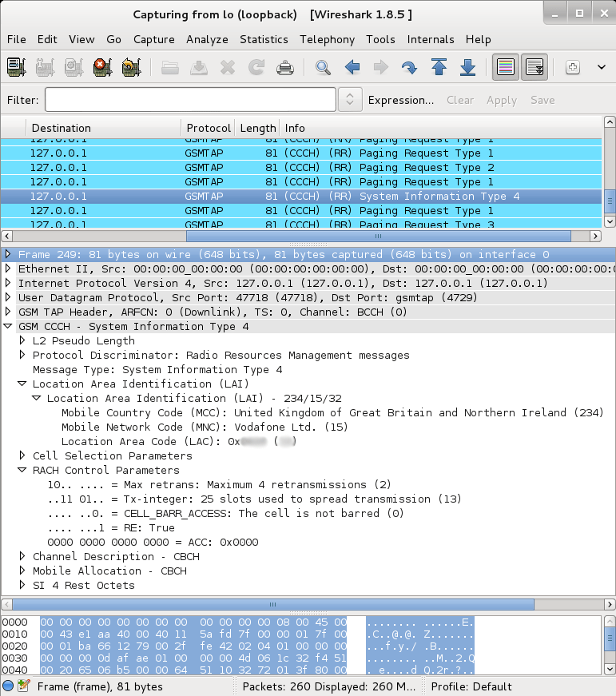Open the File menu

(17, 39)
